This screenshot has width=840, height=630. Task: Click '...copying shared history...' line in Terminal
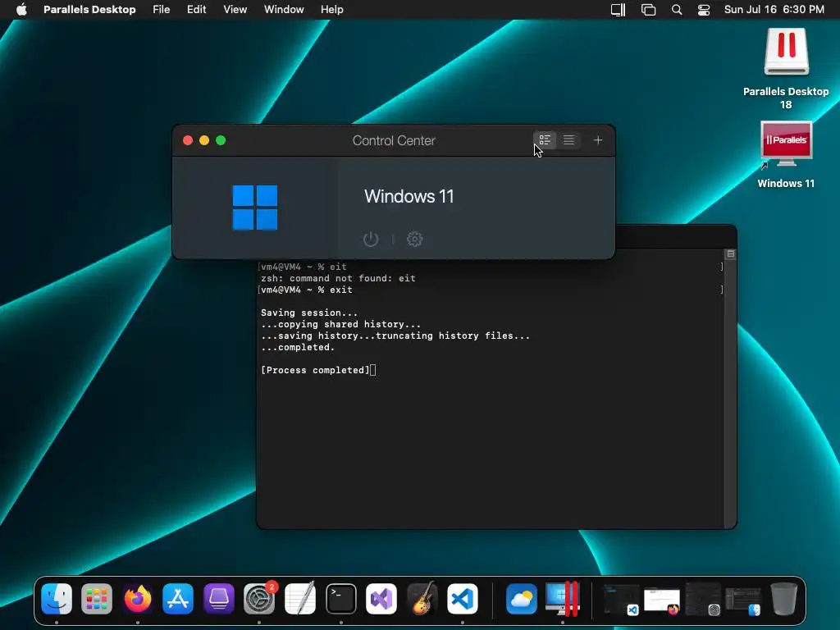pyautogui.click(x=340, y=324)
